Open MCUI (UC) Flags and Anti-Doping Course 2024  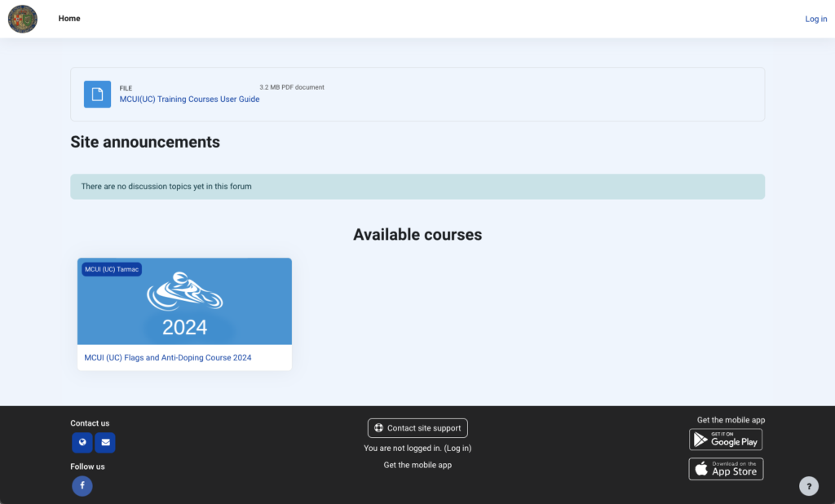coord(166,357)
